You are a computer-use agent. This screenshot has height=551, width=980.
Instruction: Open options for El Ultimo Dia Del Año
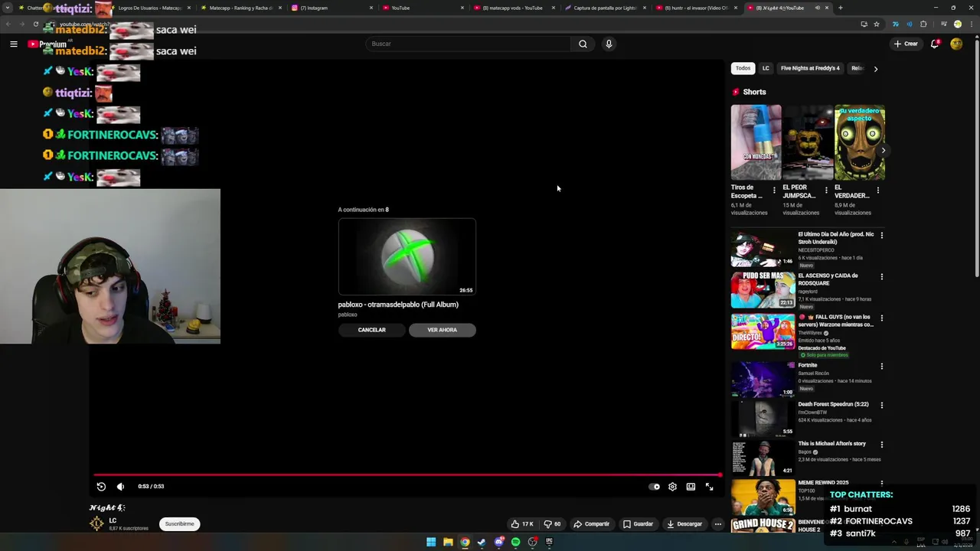(881, 236)
